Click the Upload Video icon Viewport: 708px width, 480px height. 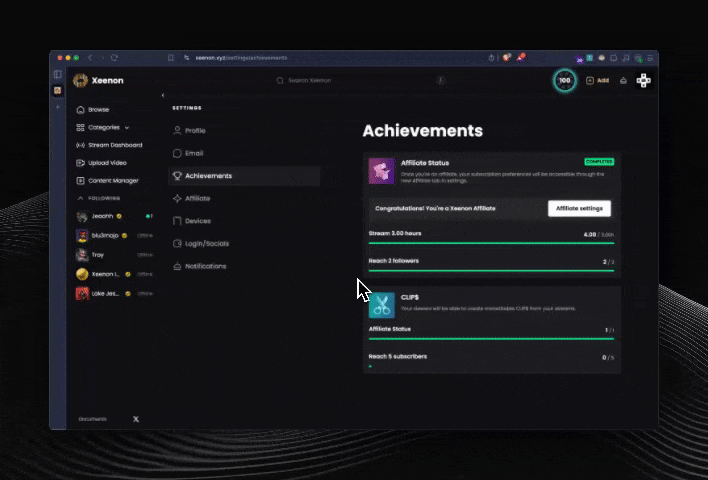point(80,163)
